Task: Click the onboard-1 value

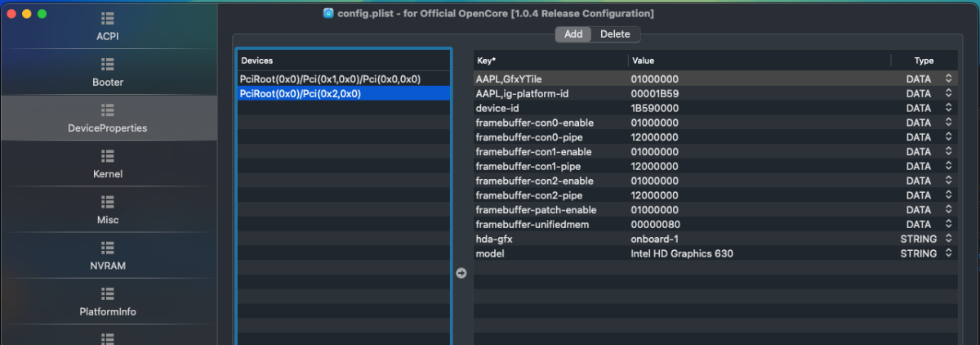Action: point(655,239)
